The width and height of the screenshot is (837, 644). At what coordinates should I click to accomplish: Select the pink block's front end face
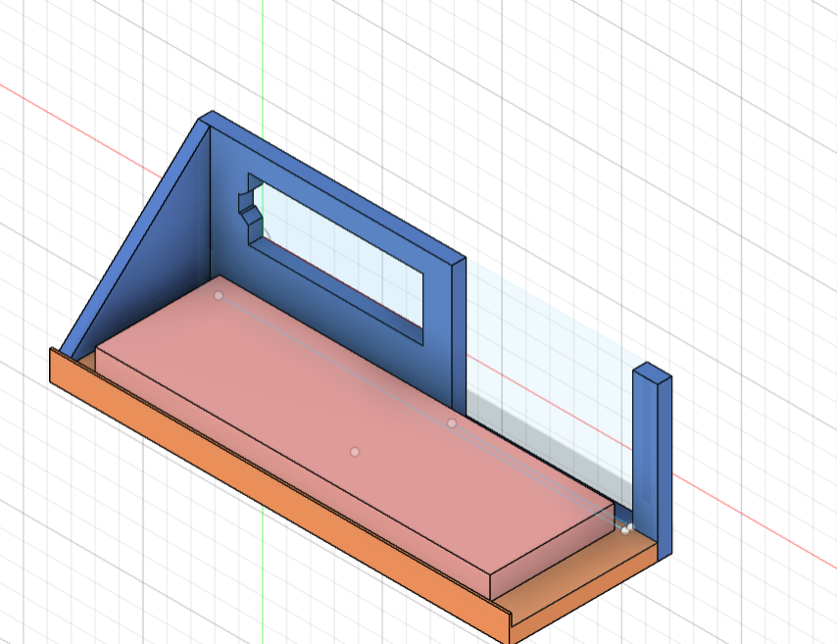tap(553, 550)
